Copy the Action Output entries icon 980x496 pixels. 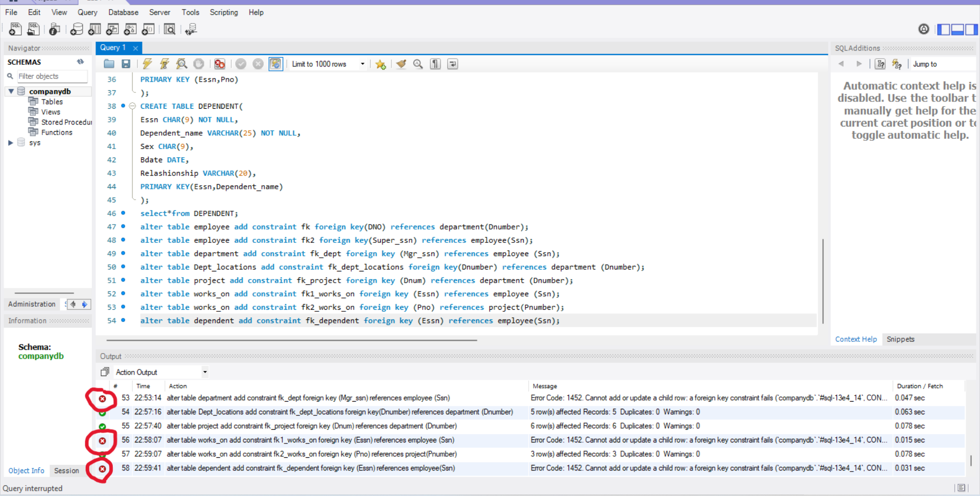click(x=105, y=372)
